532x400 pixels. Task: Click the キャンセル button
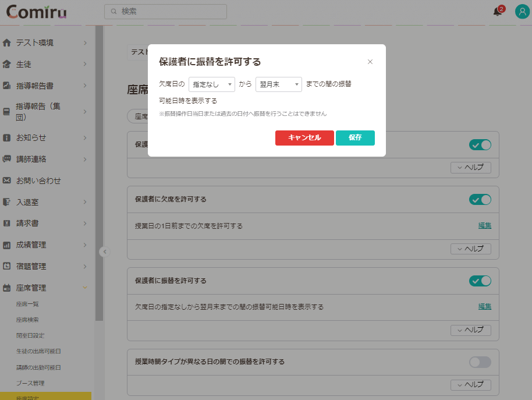tap(304, 138)
